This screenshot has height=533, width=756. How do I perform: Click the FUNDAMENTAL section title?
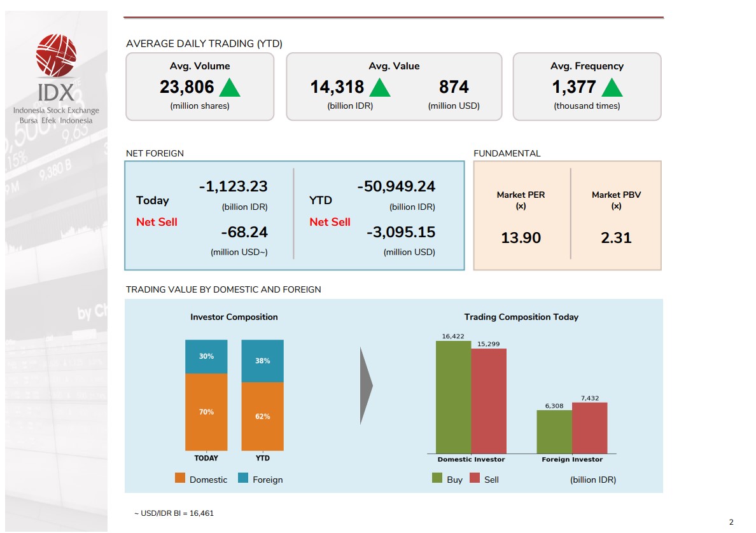tap(507, 153)
